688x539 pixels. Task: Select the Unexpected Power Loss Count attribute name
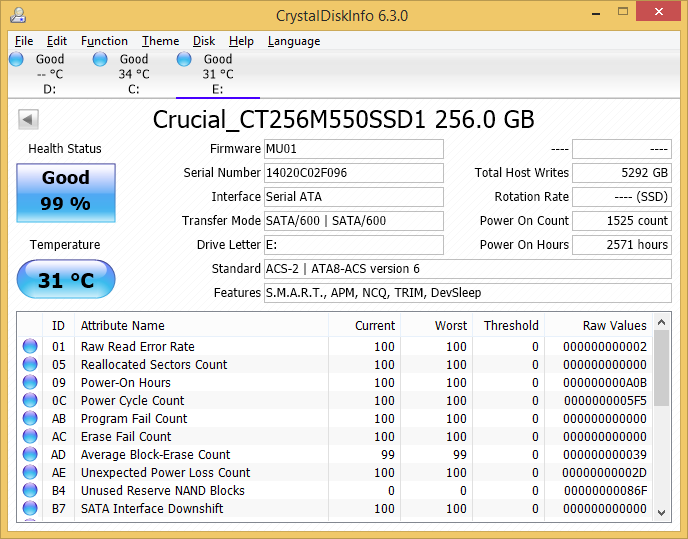pos(165,473)
